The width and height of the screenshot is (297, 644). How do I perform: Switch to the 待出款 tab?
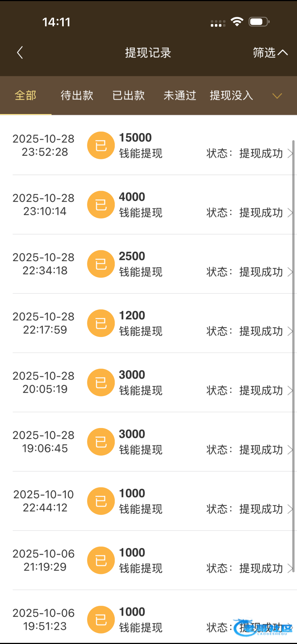(77, 96)
